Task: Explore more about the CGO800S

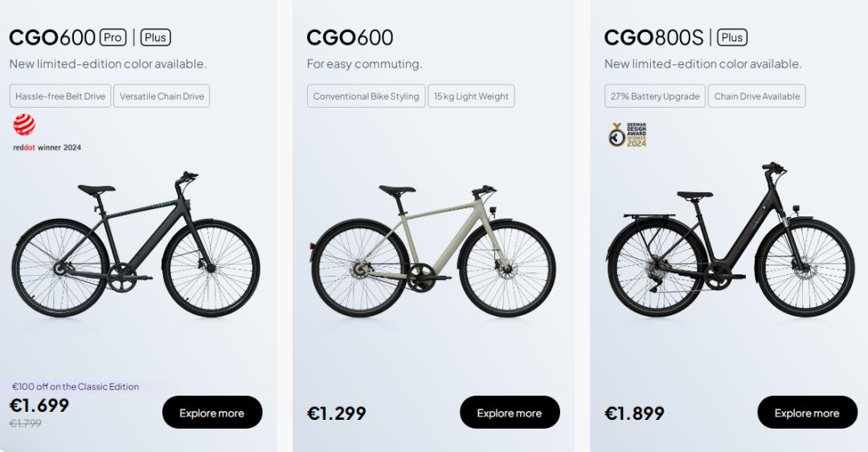Action: pos(807,413)
